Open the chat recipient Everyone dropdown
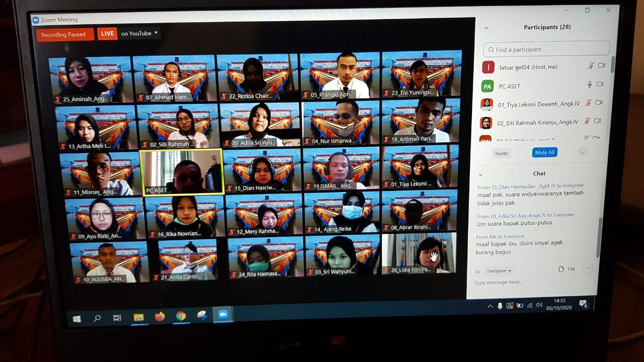644x362 pixels. pos(499,271)
